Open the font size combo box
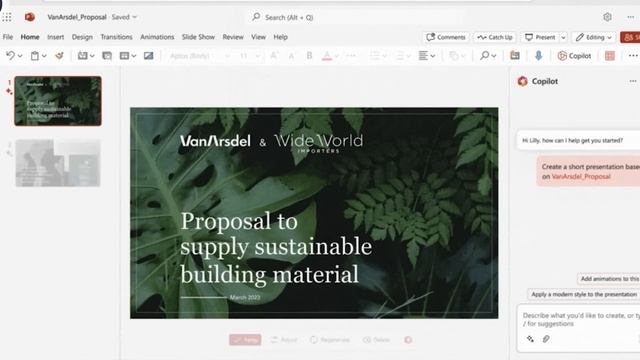The image size is (640, 360). pos(249,56)
